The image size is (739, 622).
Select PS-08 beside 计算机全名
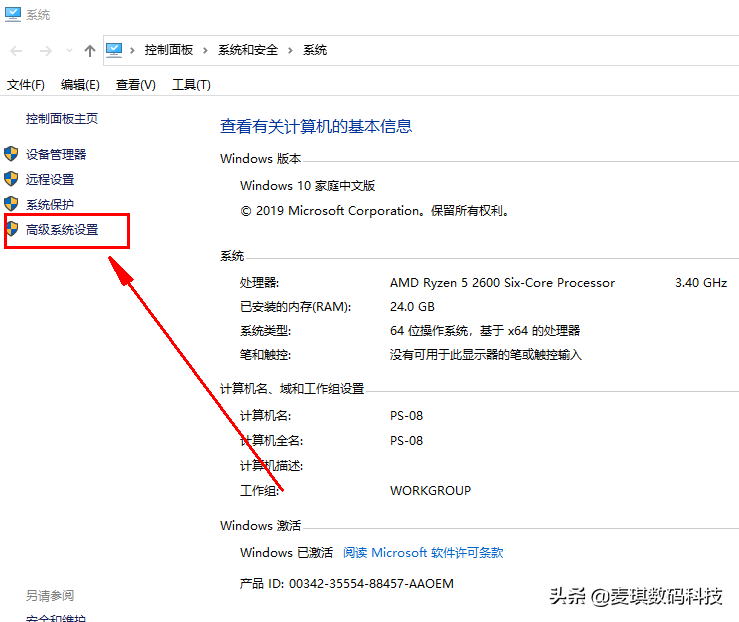pos(406,441)
